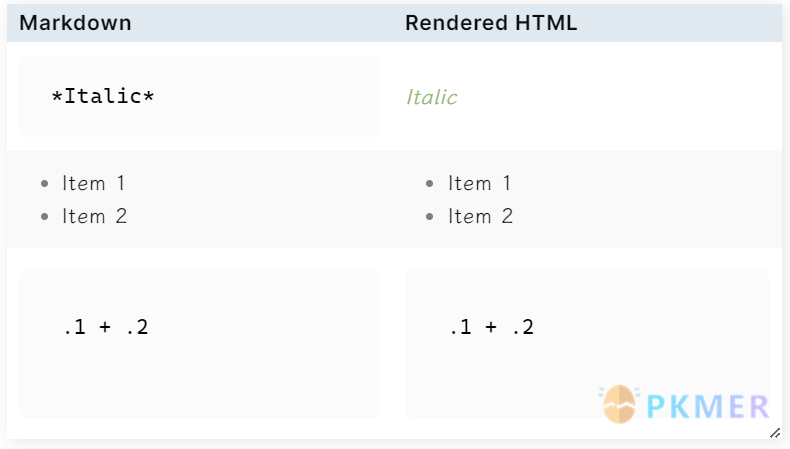Click the PKMER watermark text
The width and height of the screenshot is (790, 449).
tap(707, 407)
